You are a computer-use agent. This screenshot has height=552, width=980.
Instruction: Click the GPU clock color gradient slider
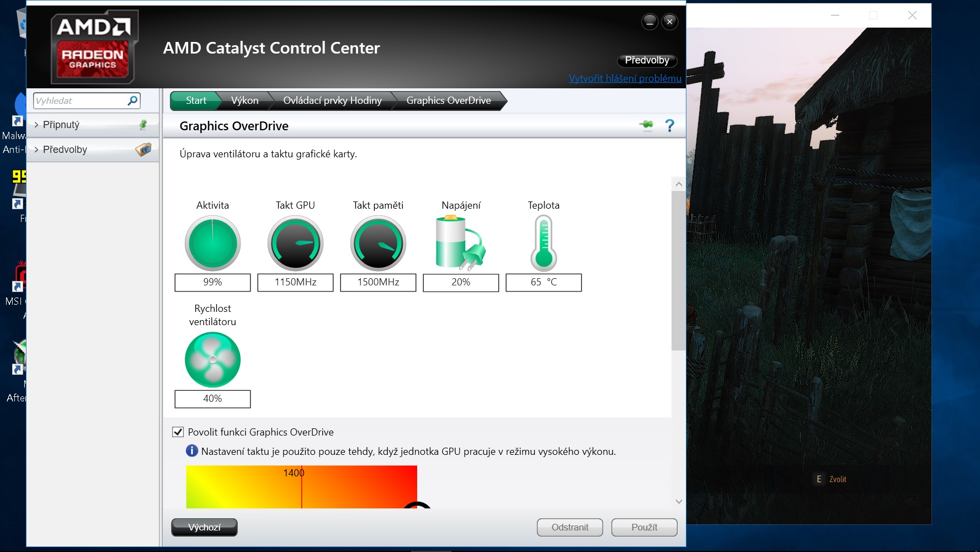301,487
